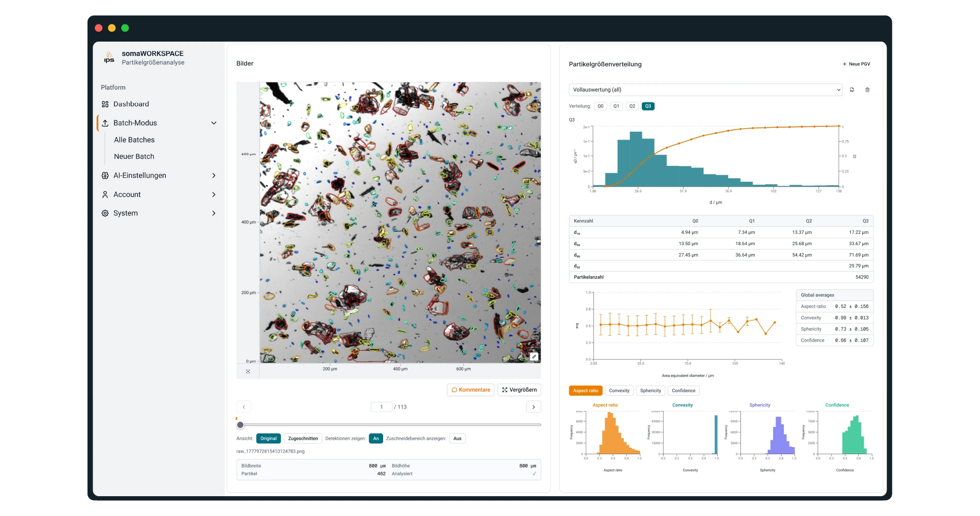Viewport: 980px width, 516px height.
Task: Open Kommentare button
Action: pos(471,390)
